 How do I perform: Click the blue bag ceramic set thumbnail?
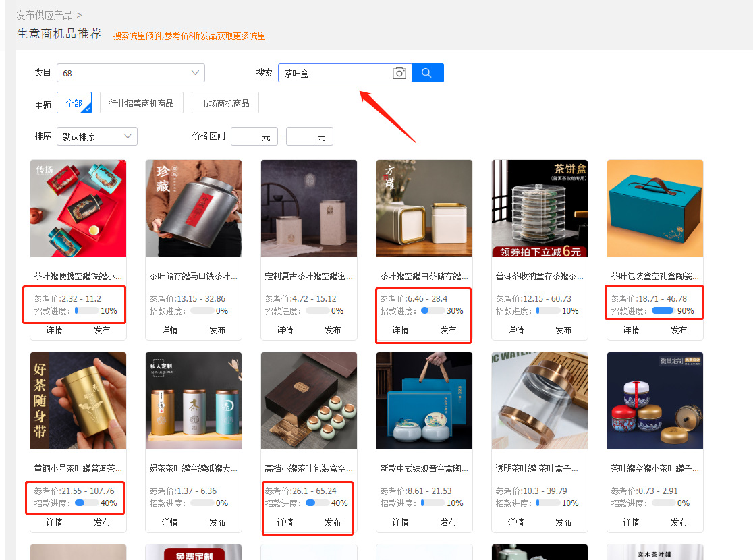tap(424, 401)
